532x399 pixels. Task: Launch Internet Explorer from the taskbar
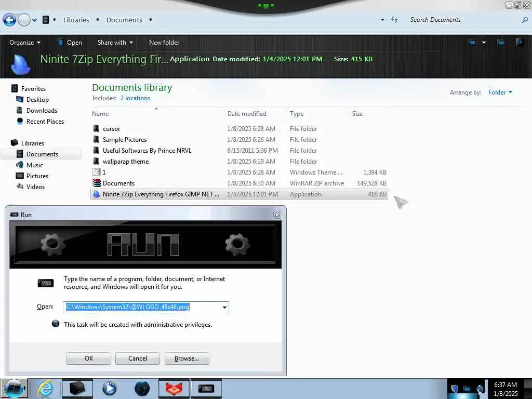(x=46, y=389)
